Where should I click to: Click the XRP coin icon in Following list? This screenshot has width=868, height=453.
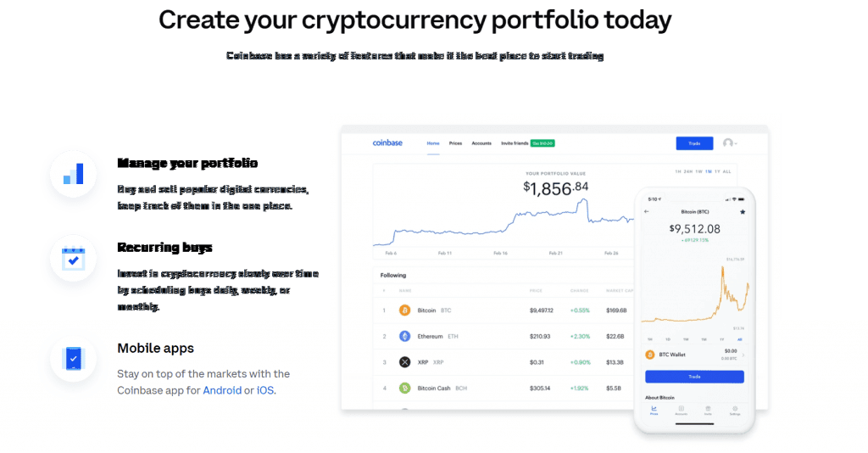(404, 362)
